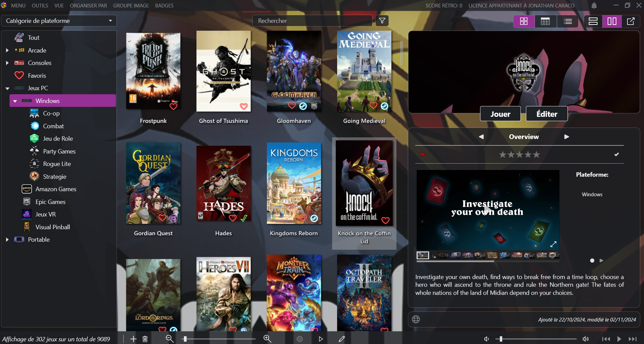The image size is (644, 344).
Task: Select Strategie subcategory
Action: click(x=55, y=177)
